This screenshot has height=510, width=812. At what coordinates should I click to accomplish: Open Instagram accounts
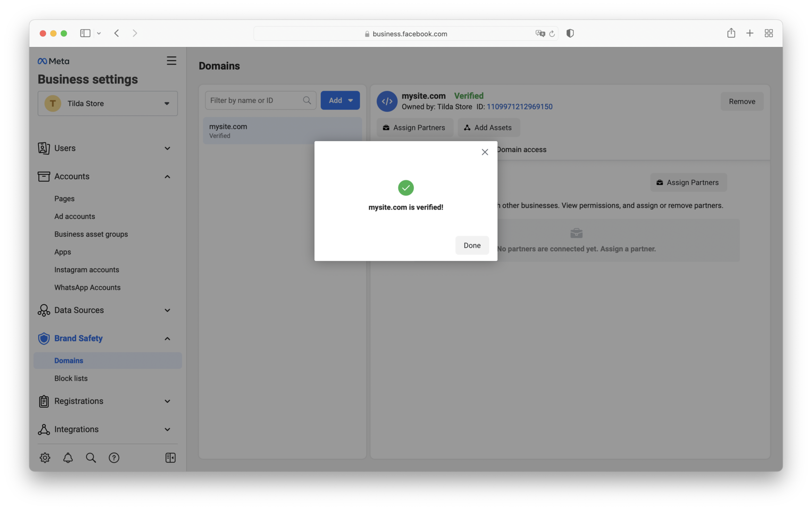[x=87, y=270]
